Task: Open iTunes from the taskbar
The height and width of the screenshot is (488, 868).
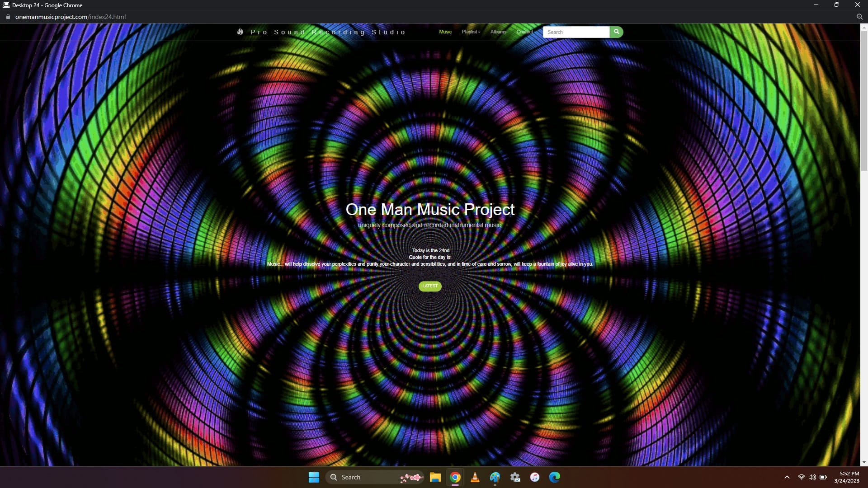Action: click(x=535, y=477)
